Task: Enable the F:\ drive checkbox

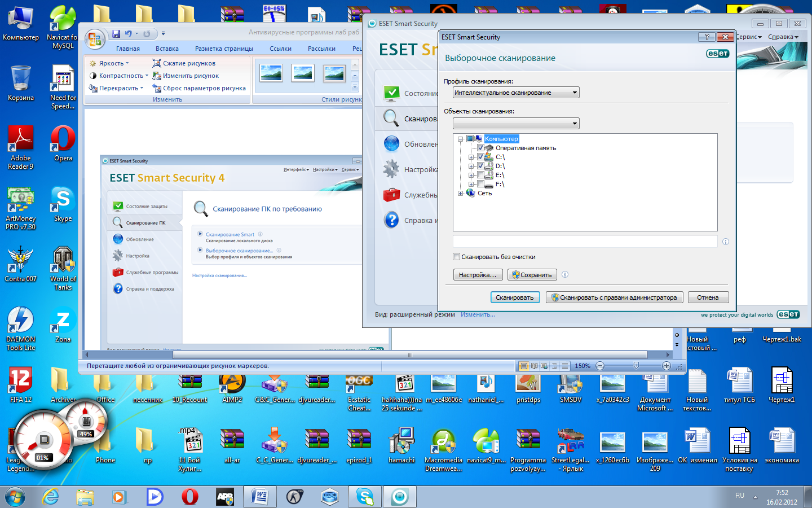Action: click(x=480, y=184)
